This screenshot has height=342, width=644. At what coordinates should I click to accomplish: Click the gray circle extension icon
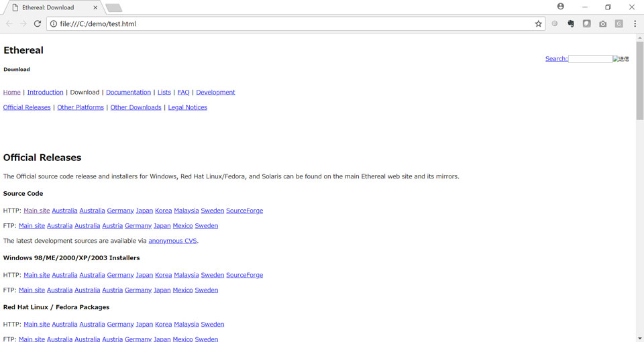click(x=555, y=24)
